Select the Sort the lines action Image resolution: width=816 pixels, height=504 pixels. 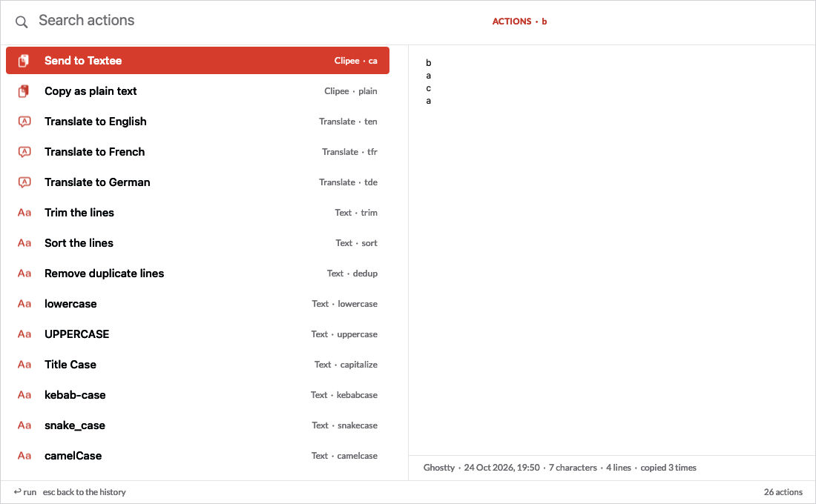[x=197, y=243]
